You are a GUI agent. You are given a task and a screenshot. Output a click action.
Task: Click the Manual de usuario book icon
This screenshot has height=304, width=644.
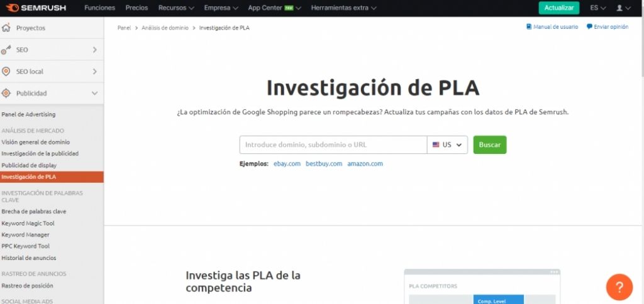(529, 26)
